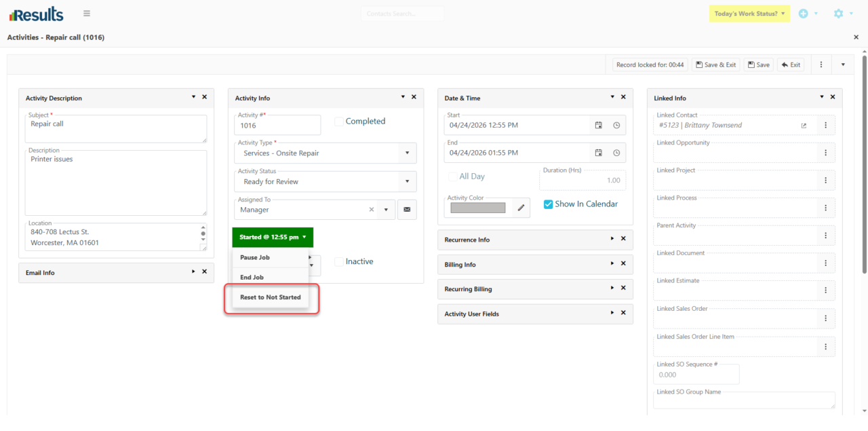Image resolution: width=868 pixels, height=431 pixels.
Task: Click the Subject field Repair call
Action: click(116, 129)
